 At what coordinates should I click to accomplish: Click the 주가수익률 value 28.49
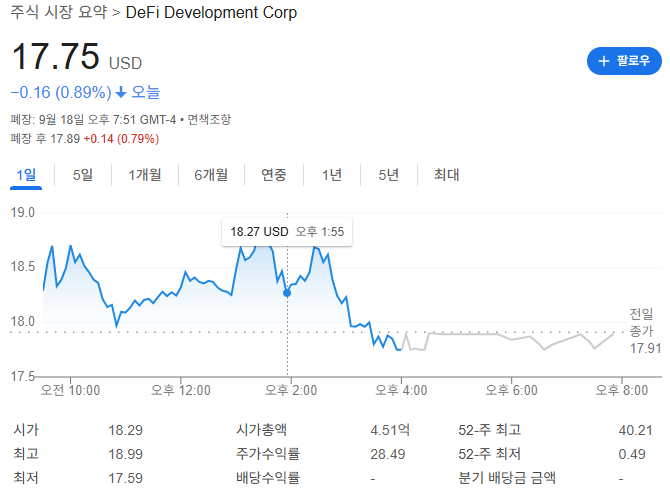tap(388, 454)
